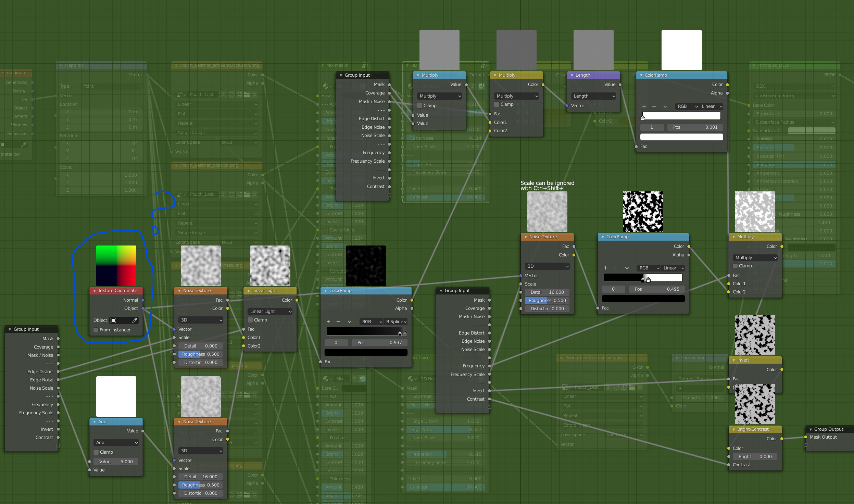Click the white color swatch in ColorRamp Pos 0.001
This screenshot has width=854, height=504.
(x=681, y=137)
